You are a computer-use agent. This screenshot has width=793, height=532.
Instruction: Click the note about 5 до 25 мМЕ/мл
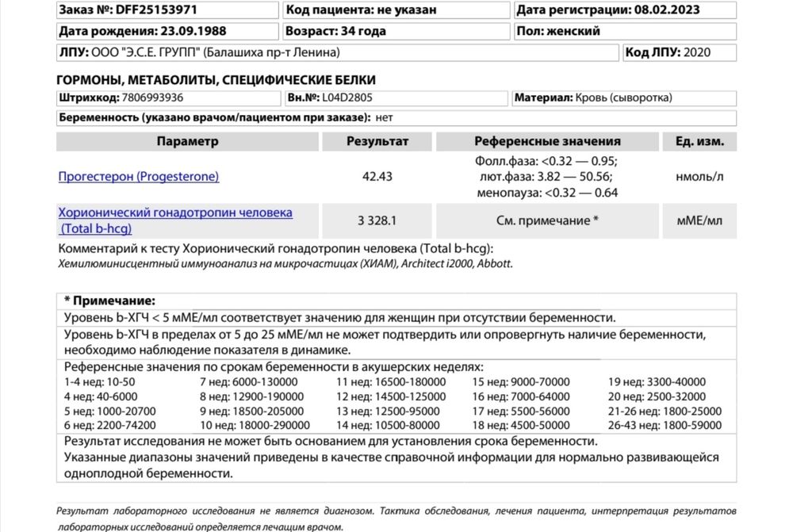pyautogui.click(x=385, y=343)
